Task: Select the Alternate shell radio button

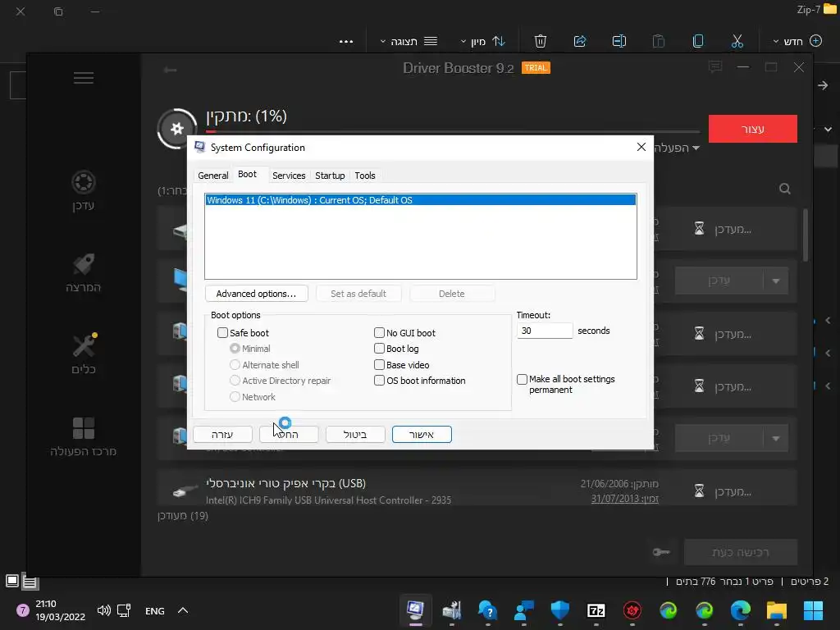Action: coord(235,365)
